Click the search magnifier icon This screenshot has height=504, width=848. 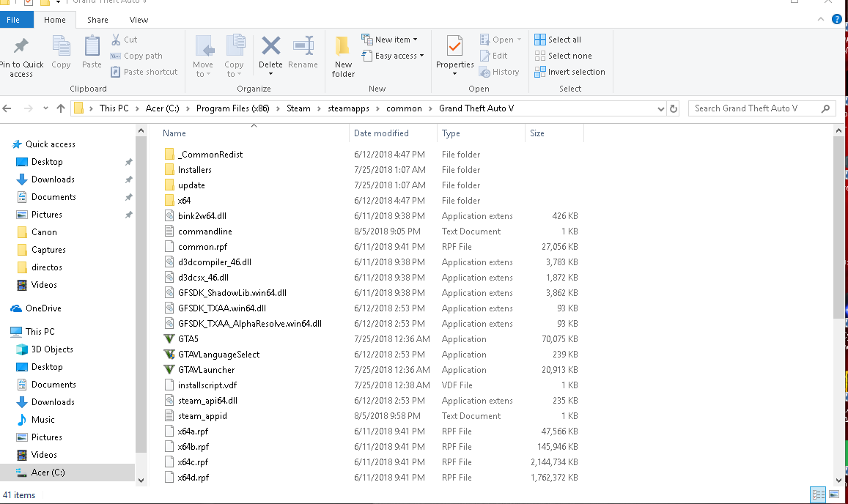(x=825, y=108)
